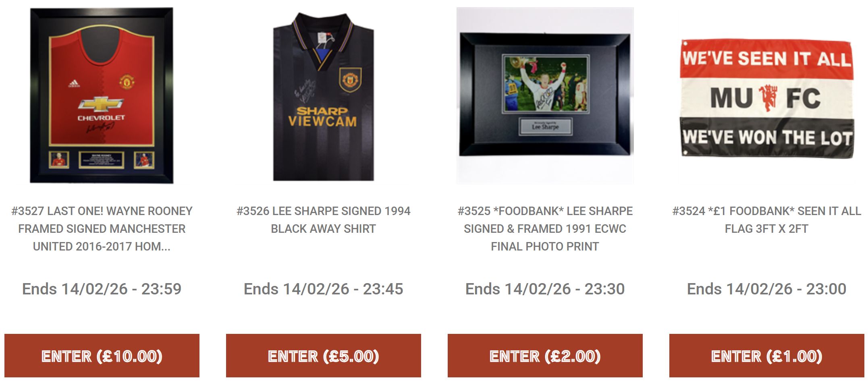868x383 pixels.
Task: Select the Ends 14/02/26 - 23:59 text
Action: point(102,289)
